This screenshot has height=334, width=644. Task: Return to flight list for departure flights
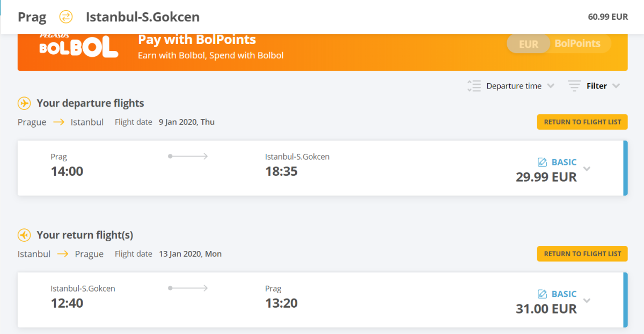[582, 122]
